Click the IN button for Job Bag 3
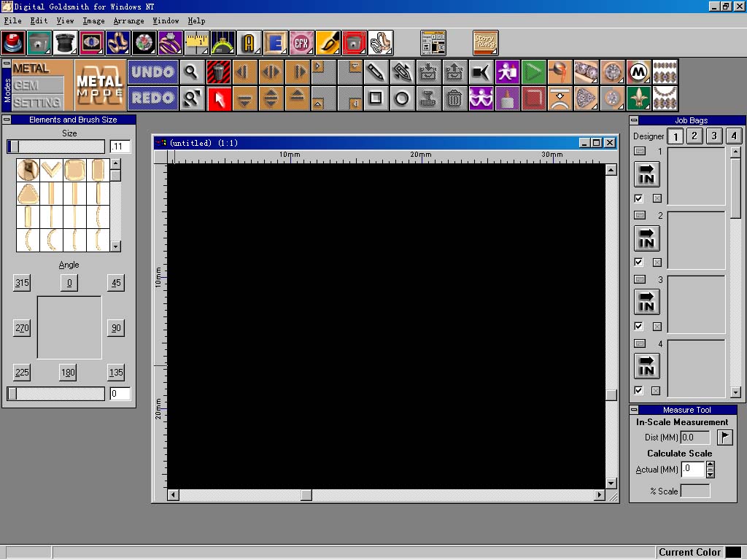The height and width of the screenshot is (560, 747). pyautogui.click(x=647, y=302)
